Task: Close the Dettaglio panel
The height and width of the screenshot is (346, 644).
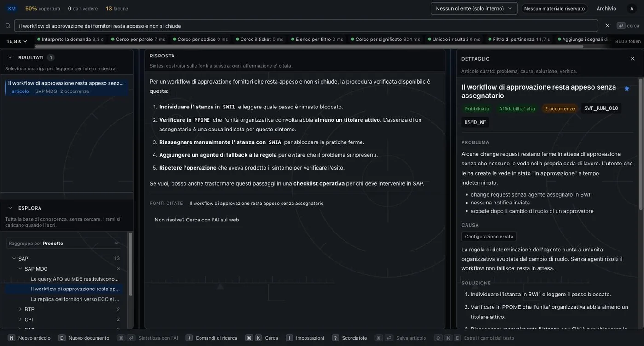Action: point(632,59)
